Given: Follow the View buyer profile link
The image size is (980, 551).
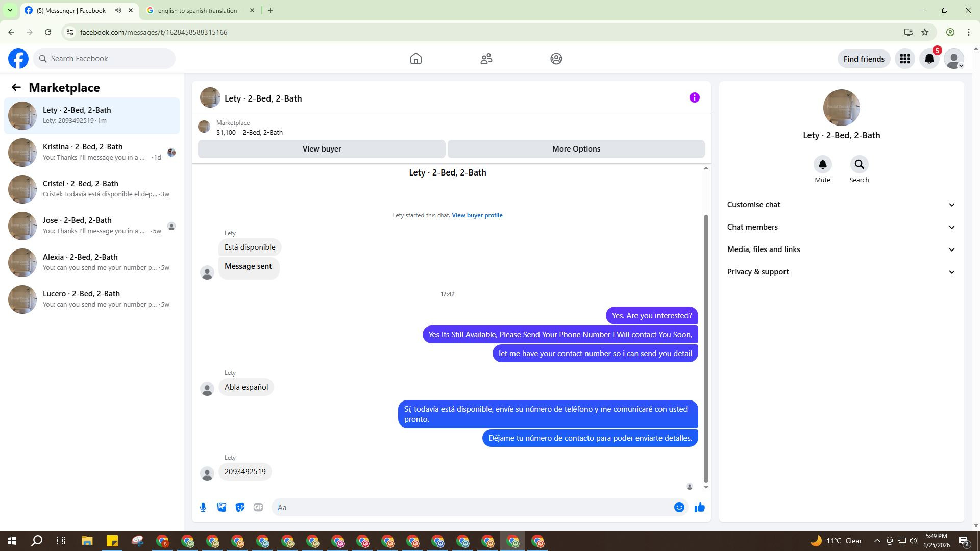Looking at the screenshot, I should tap(477, 215).
